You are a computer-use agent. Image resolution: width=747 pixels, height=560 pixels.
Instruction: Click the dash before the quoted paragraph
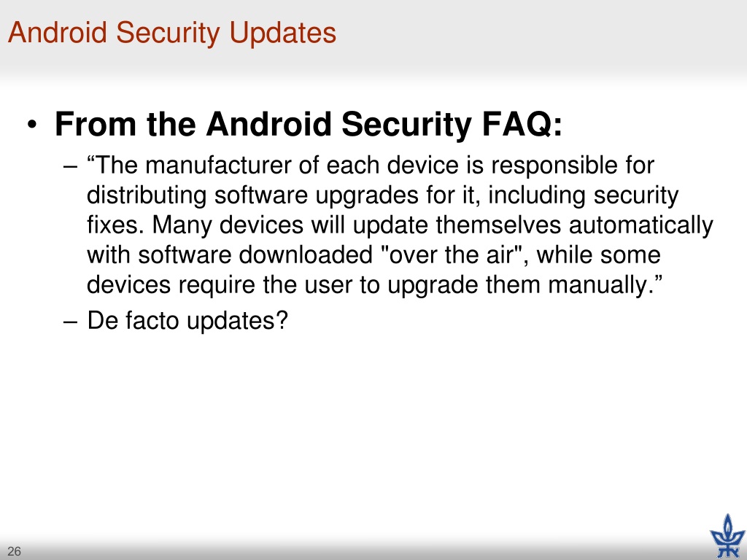click(x=70, y=167)
